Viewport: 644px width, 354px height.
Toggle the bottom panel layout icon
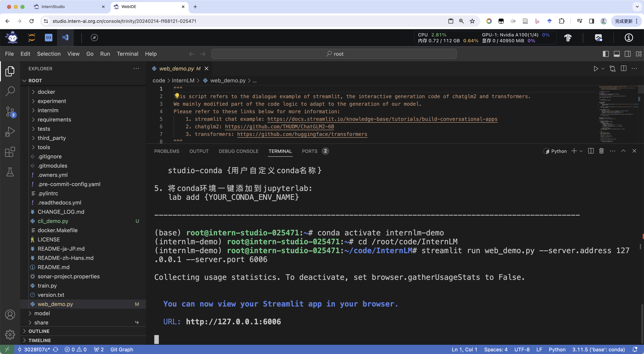616,54
